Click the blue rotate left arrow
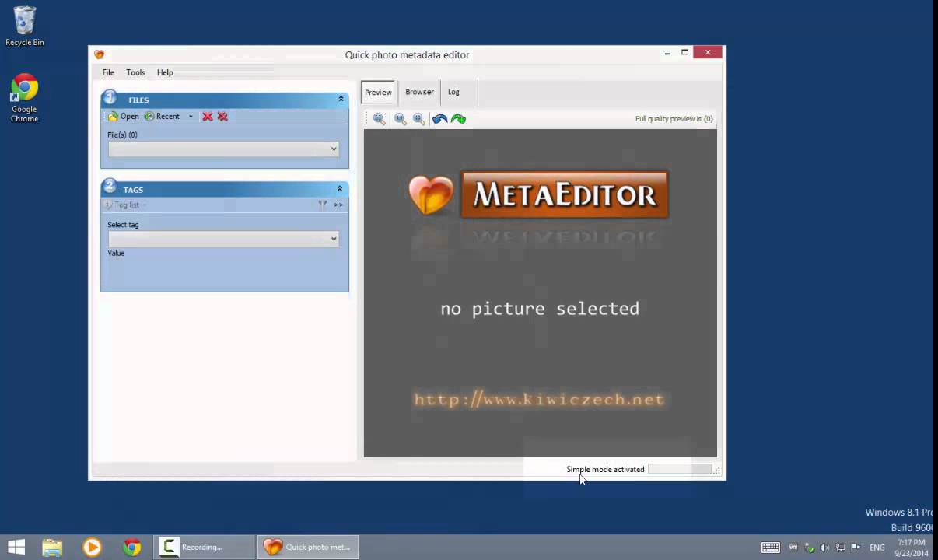Screen dimensions: 938x560 coord(439,119)
